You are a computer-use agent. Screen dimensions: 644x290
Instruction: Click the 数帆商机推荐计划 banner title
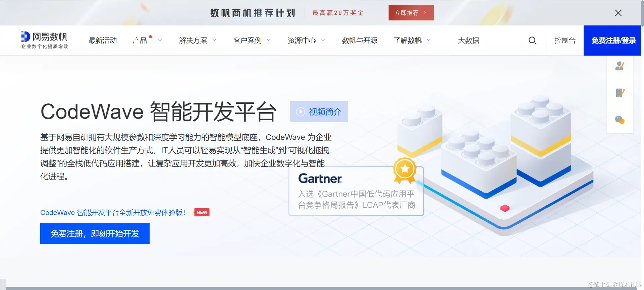[x=253, y=13]
